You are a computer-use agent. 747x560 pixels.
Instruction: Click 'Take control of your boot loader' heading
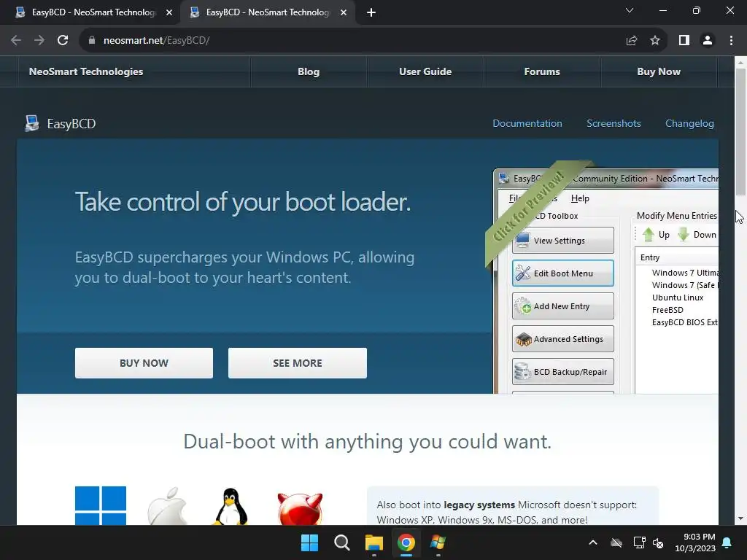(243, 202)
